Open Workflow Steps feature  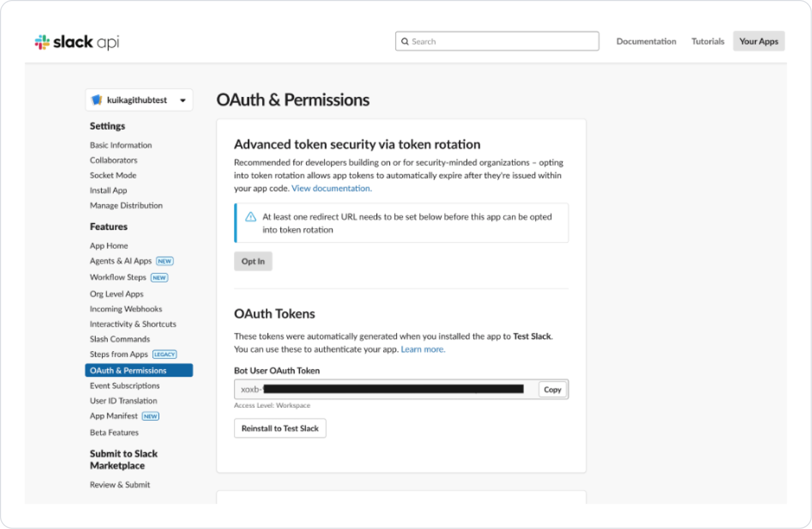(x=118, y=277)
